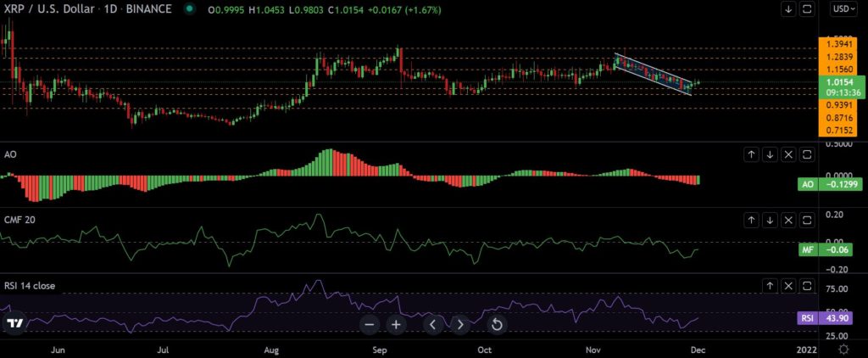The height and width of the screenshot is (358, 868).
Task: Close the RSI 14 pane
Action: [789, 286]
